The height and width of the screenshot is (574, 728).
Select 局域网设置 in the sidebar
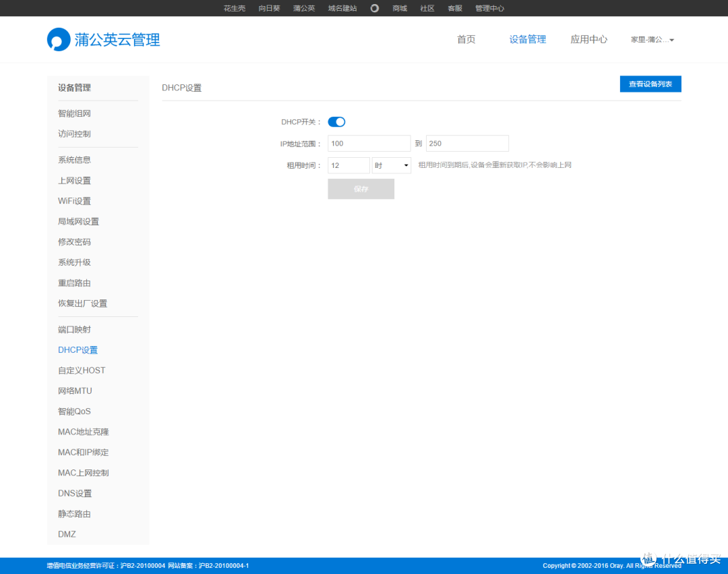[x=78, y=221]
